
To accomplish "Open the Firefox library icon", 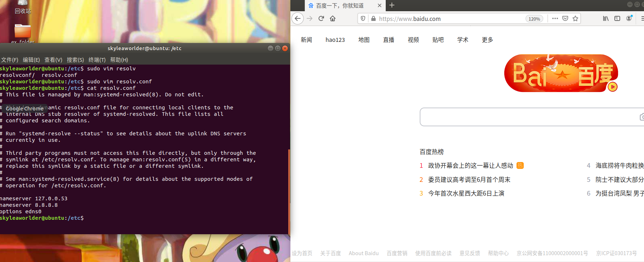I will (606, 18).
